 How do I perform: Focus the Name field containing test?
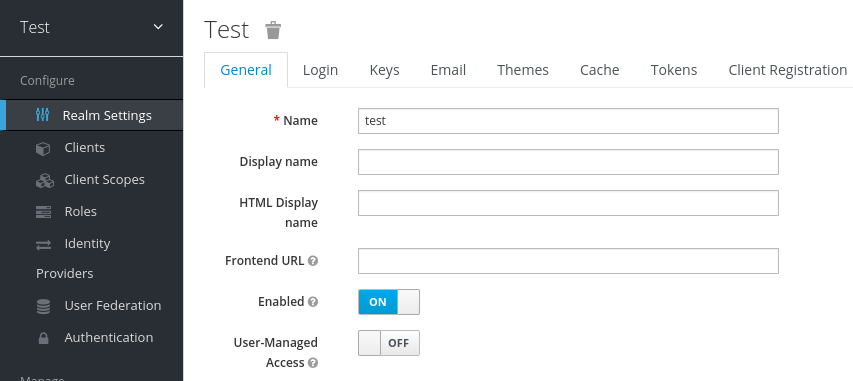coord(568,121)
